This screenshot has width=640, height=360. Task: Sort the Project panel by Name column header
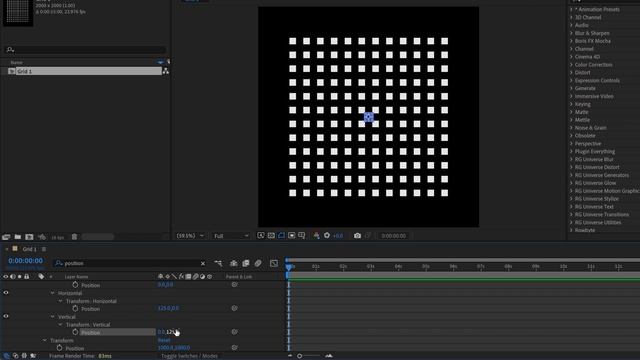[17, 62]
